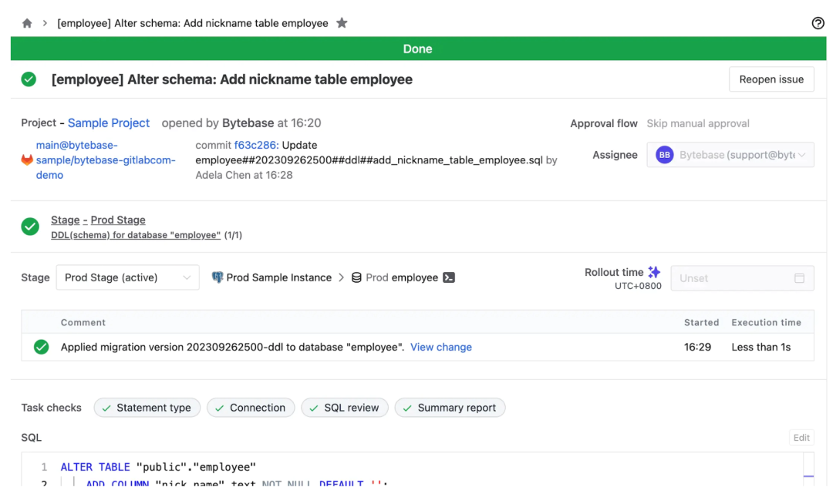Click green check icon in migration comment row
This screenshot has height=504, width=833.
coord(42,347)
